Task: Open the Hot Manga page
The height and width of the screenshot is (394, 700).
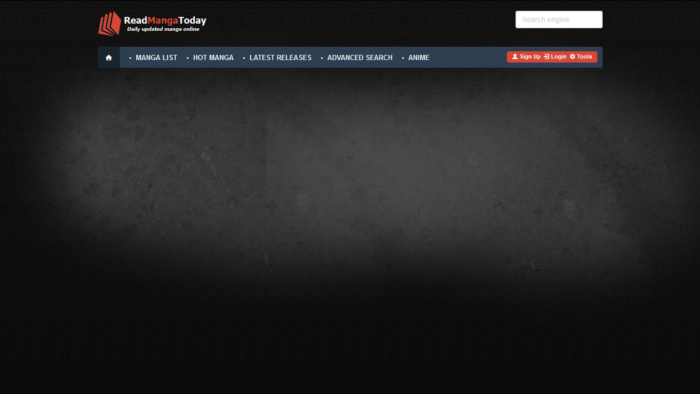Action: [x=213, y=58]
